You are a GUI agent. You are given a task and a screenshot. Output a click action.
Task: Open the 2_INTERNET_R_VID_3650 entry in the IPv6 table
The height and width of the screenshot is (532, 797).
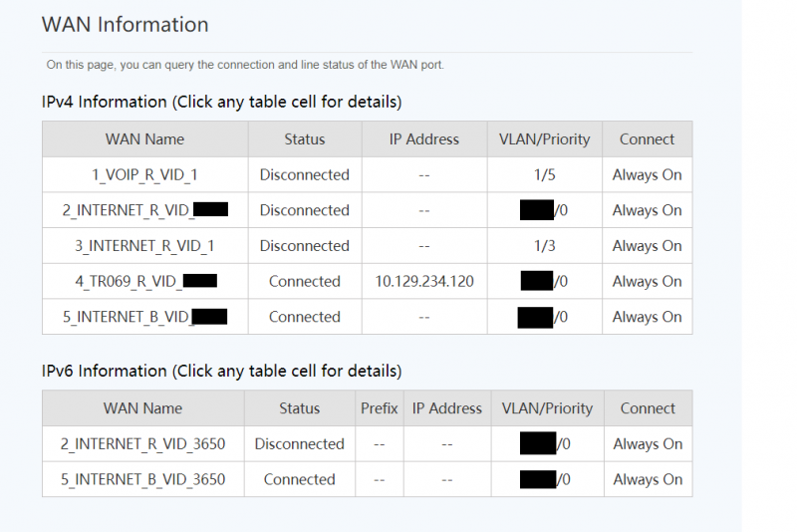(142, 444)
